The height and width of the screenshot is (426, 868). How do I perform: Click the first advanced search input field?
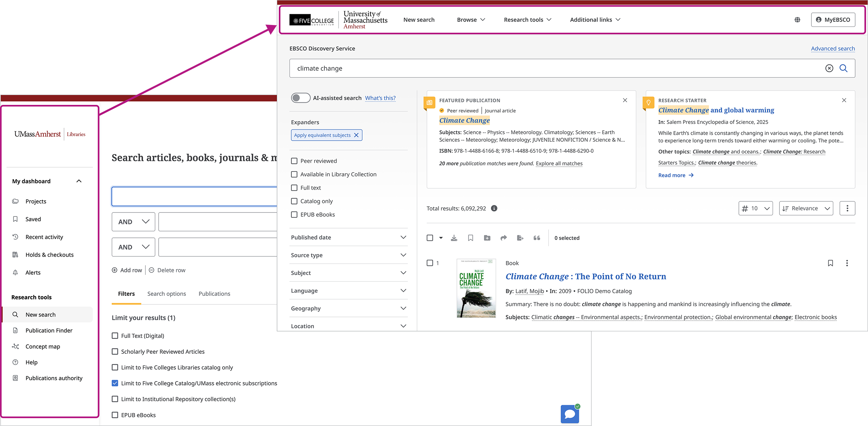(194, 197)
